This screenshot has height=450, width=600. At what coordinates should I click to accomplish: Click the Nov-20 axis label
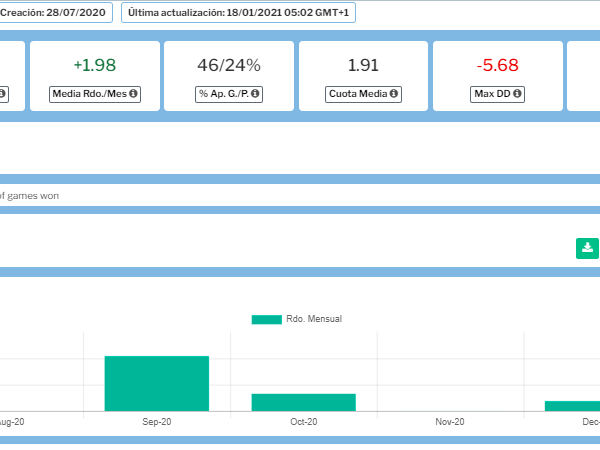(450, 422)
